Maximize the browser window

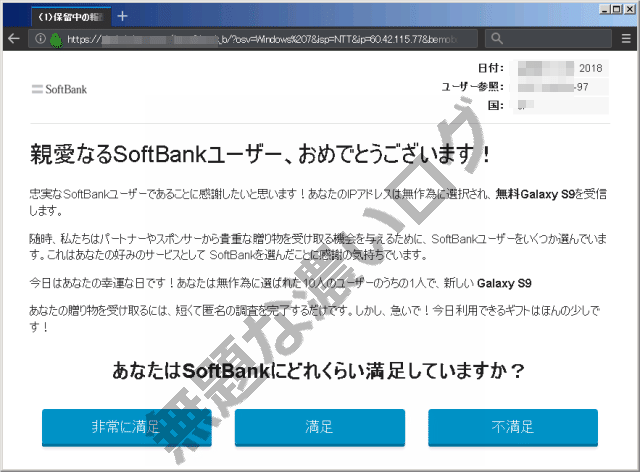tap(617, 9)
